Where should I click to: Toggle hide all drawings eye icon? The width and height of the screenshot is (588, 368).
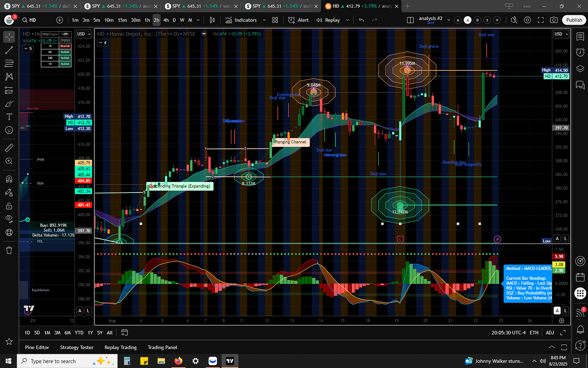[x=9, y=219]
